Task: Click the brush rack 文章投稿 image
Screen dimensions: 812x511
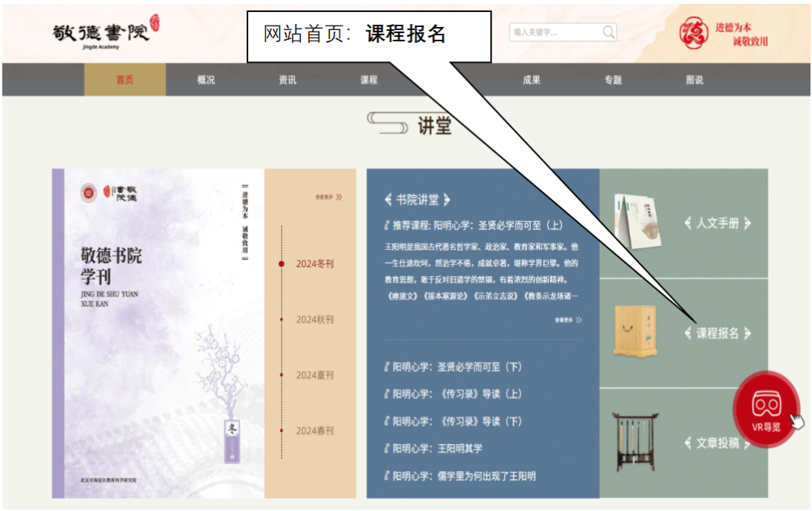Action: point(635,441)
